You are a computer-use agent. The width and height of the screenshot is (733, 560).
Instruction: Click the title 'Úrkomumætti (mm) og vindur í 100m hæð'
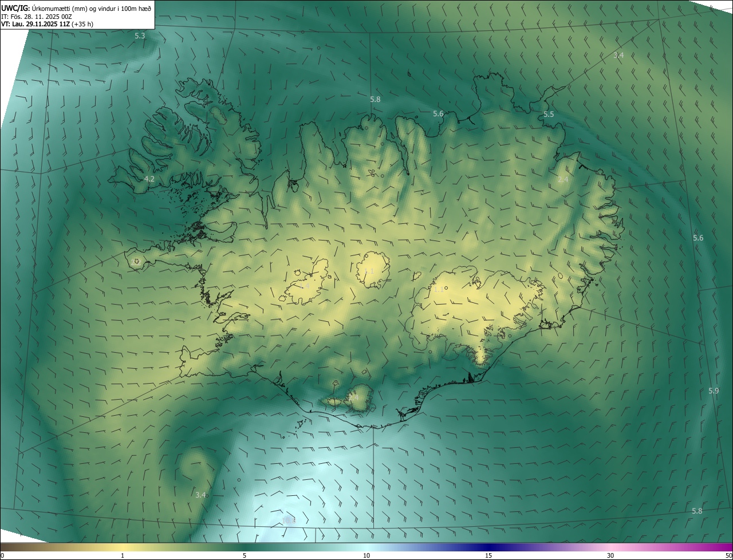point(91,8)
